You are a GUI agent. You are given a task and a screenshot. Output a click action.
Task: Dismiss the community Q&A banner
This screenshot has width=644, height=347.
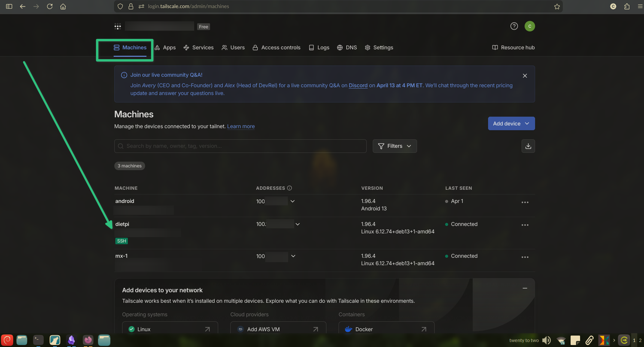point(525,76)
